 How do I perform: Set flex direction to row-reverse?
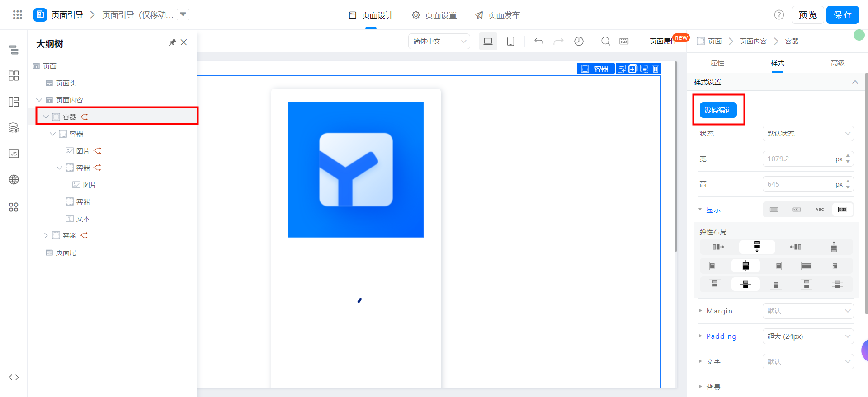pos(796,247)
